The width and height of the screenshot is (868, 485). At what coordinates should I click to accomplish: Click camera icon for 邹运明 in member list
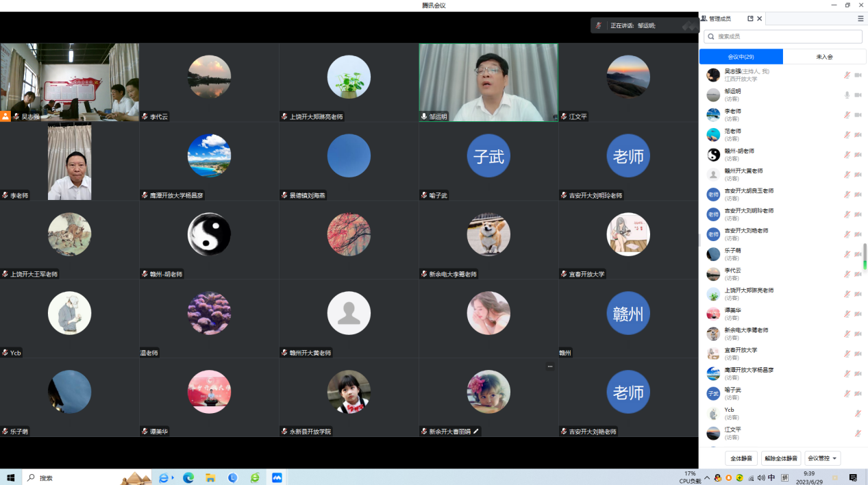(x=858, y=95)
